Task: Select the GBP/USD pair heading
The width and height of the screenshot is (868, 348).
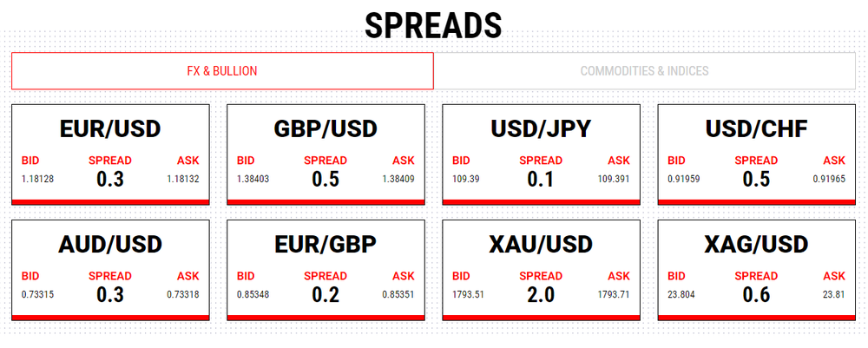Action: 325,129
